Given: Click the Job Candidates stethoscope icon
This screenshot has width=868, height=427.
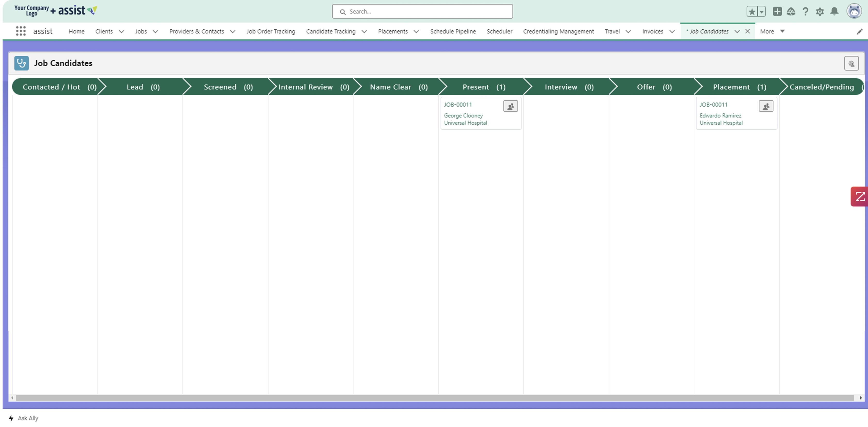Looking at the screenshot, I should click(21, 63).
